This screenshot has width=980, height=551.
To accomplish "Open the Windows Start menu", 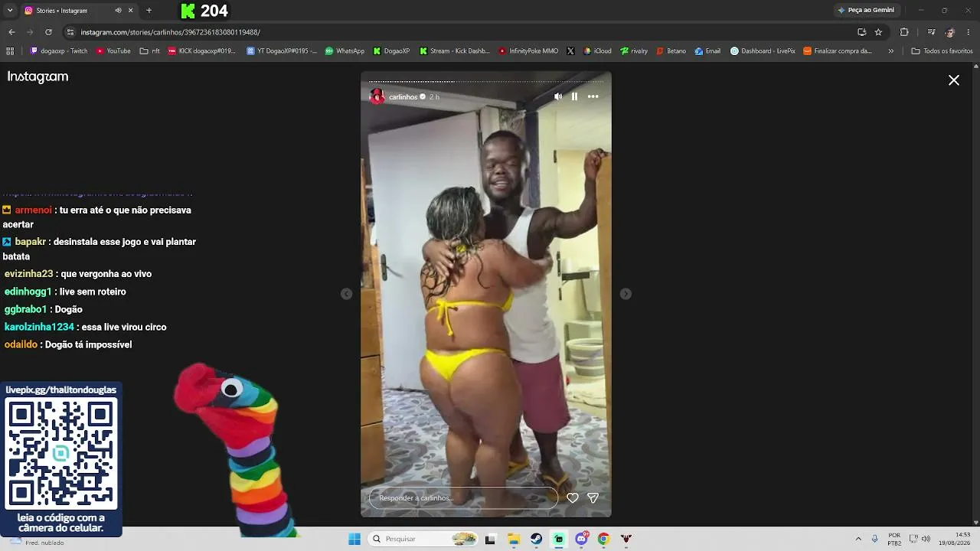I will coord(354,539).
